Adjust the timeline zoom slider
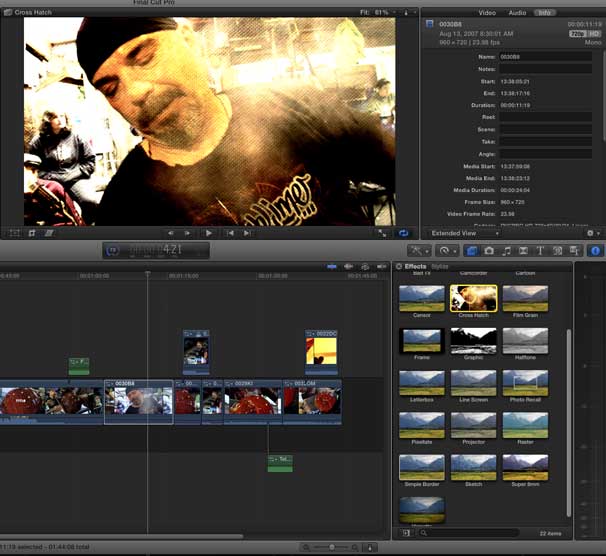This screenshot has width=606, height=556. (x=332, y=547)
